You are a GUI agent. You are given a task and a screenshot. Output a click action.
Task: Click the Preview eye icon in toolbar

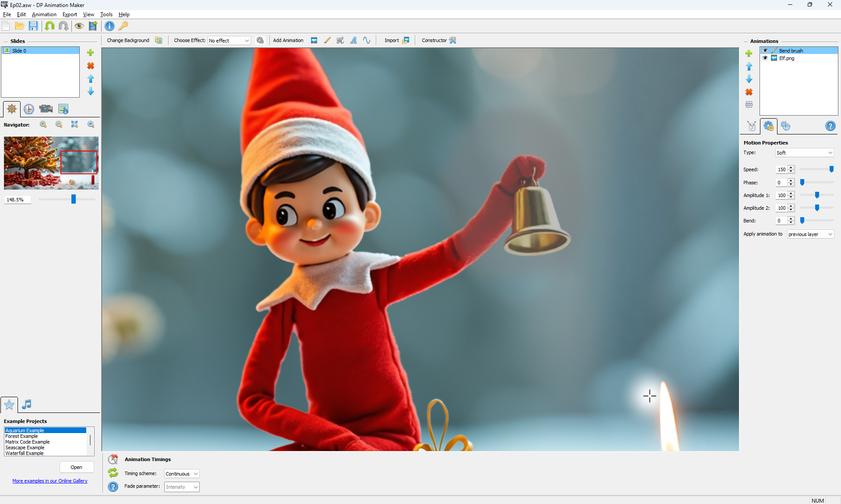click(x=79, y=26)
